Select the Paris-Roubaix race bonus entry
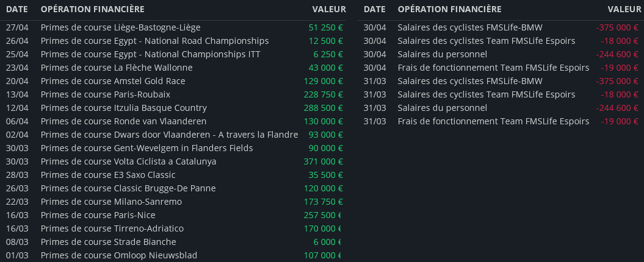 (105, 94)
